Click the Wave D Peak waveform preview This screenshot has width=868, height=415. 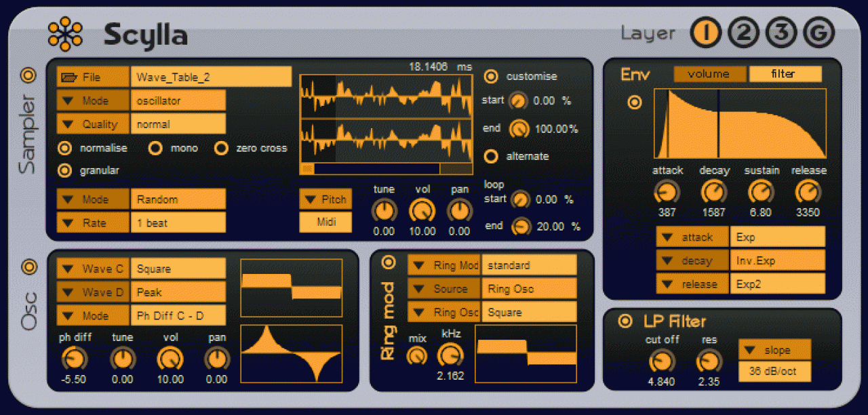(x=292, y=353)
